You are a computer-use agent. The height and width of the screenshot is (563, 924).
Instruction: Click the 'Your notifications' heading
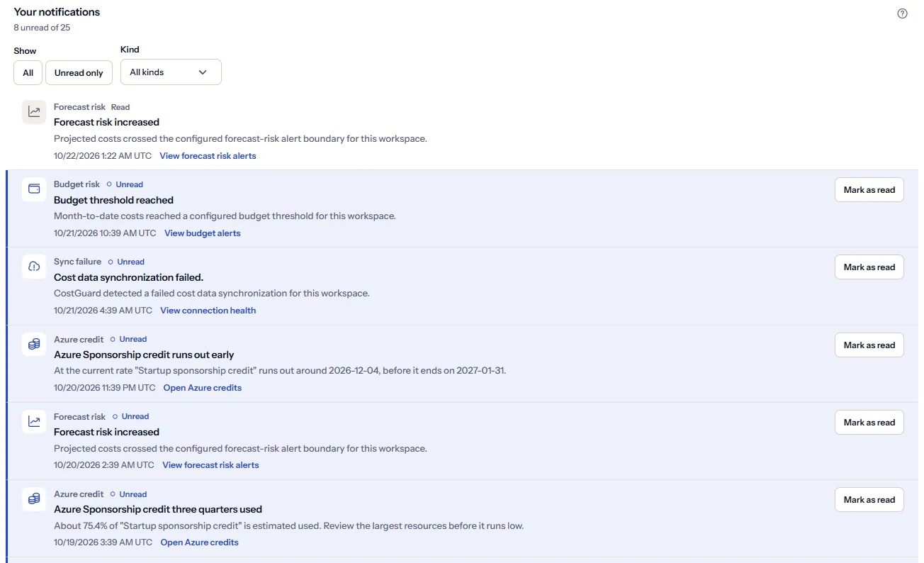57,12
